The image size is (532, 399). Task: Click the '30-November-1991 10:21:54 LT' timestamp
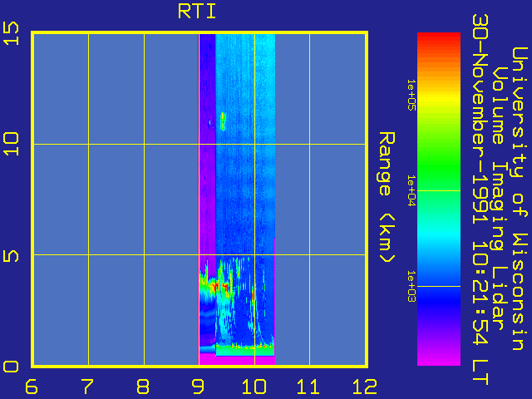pyautogui.click(x=480, y=199)
